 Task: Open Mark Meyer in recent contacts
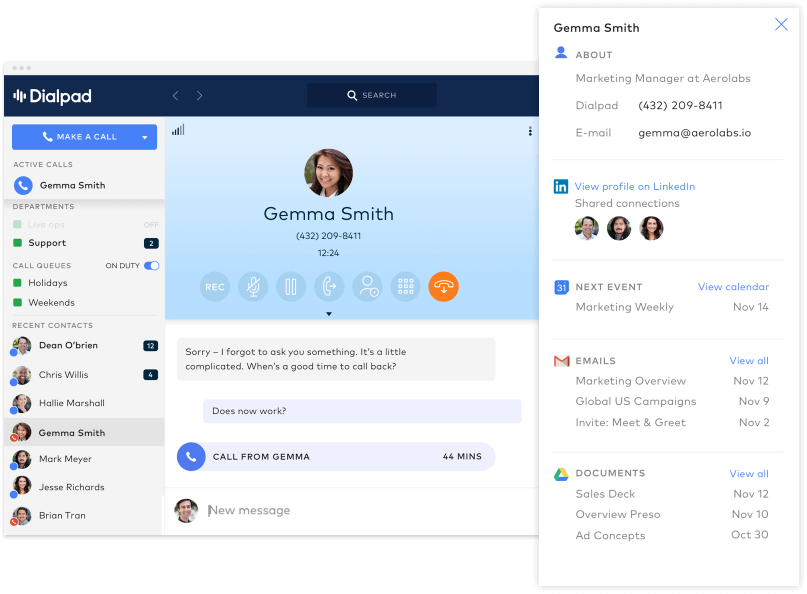pos(84,459)
